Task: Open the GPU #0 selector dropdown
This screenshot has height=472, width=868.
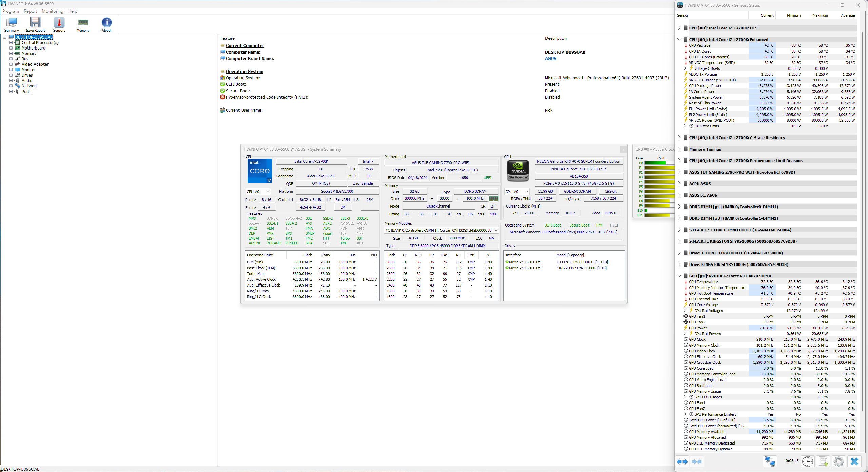Action: [x=517, y=192]
